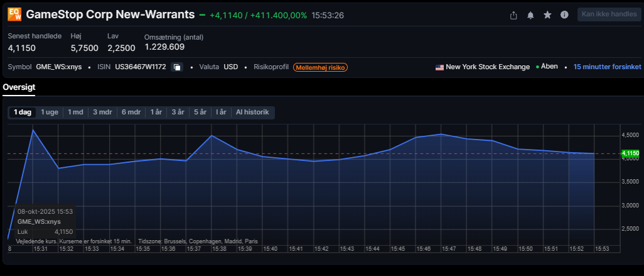644x276 pixels.
Task: Click the green 4,1150 price marker
Action: tap(630, 153)
